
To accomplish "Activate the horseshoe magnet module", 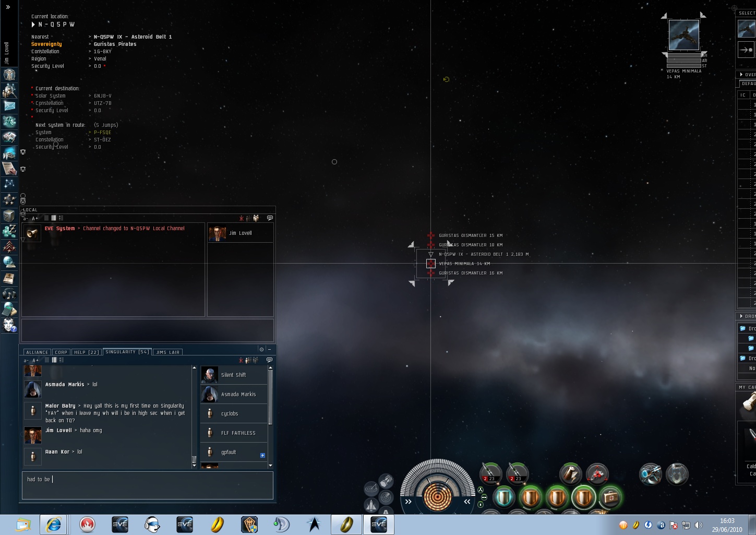I will coord(677,474).
